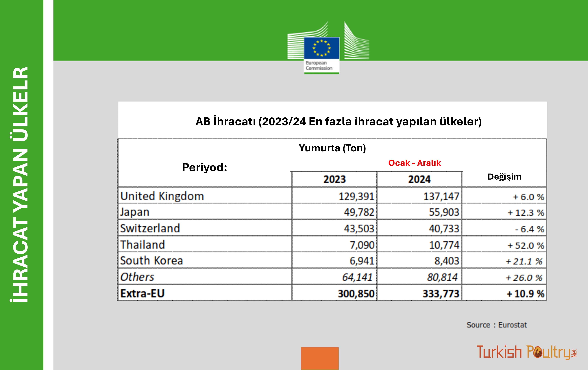Click the 'Yumurta (Ton)' heading
This screenshot has height=370, width=588.
pos(332,148)
